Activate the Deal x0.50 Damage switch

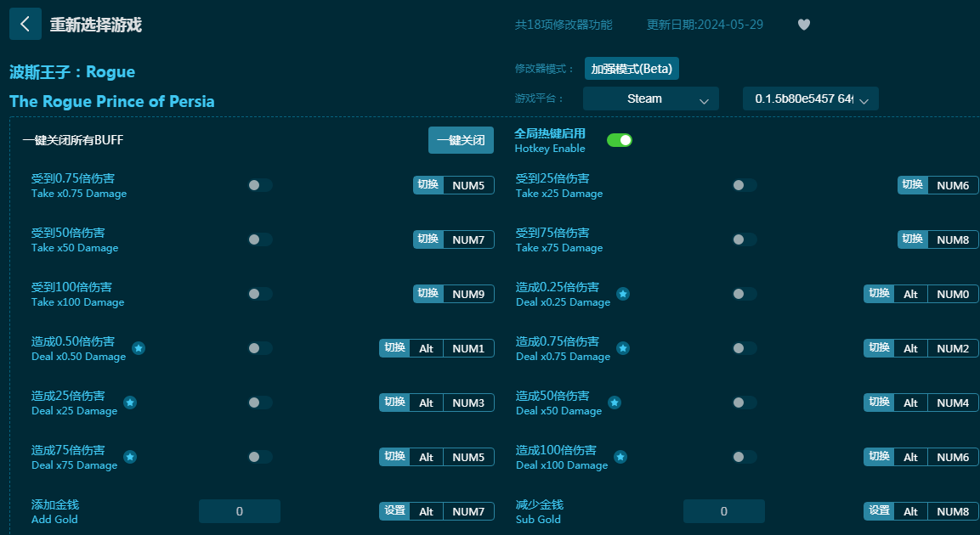[260, 348]
